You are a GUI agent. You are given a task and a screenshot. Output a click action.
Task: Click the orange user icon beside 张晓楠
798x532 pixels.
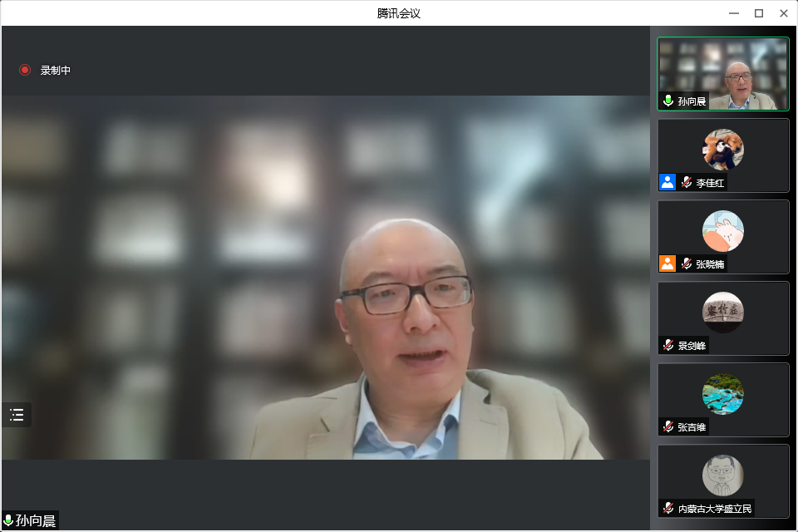667,264
